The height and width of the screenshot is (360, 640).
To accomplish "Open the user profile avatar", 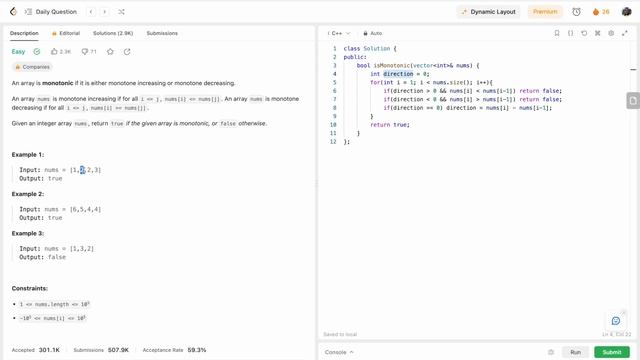I will pos(627,12).
